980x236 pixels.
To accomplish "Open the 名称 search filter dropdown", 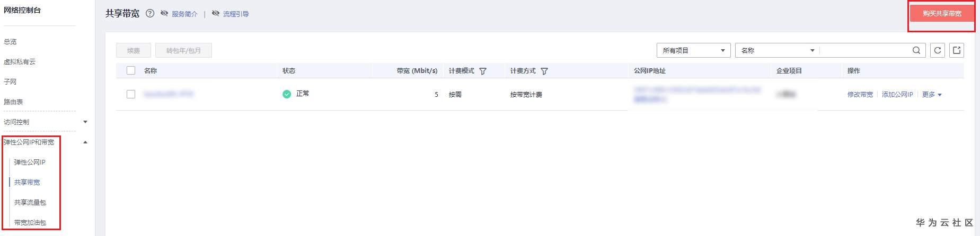I will pos(777,50).
